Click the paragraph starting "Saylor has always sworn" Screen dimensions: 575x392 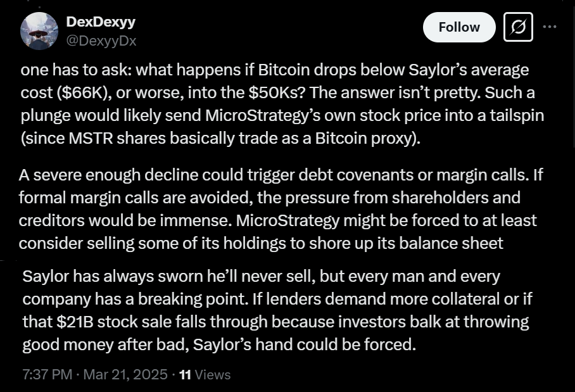(x=275, y=311)
